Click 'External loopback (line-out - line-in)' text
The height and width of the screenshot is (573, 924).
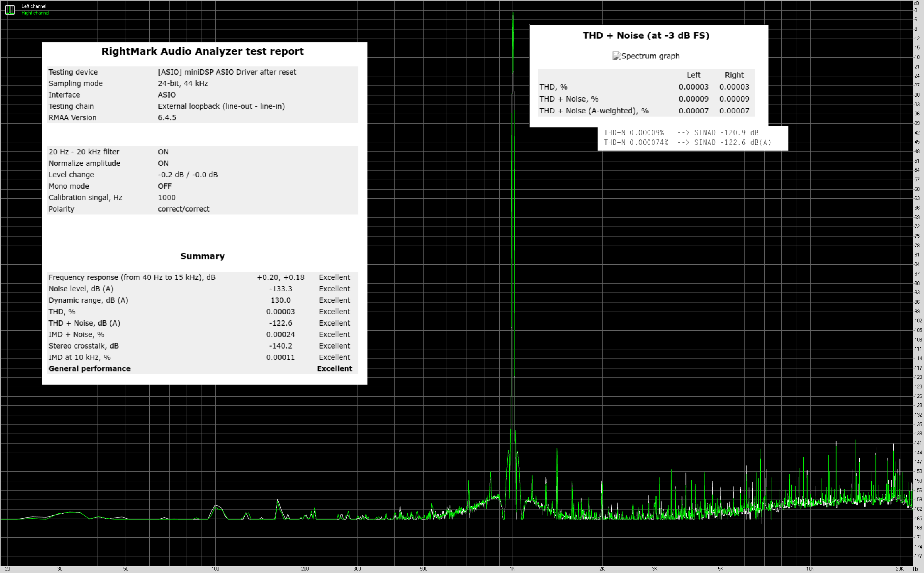[221, 106]
